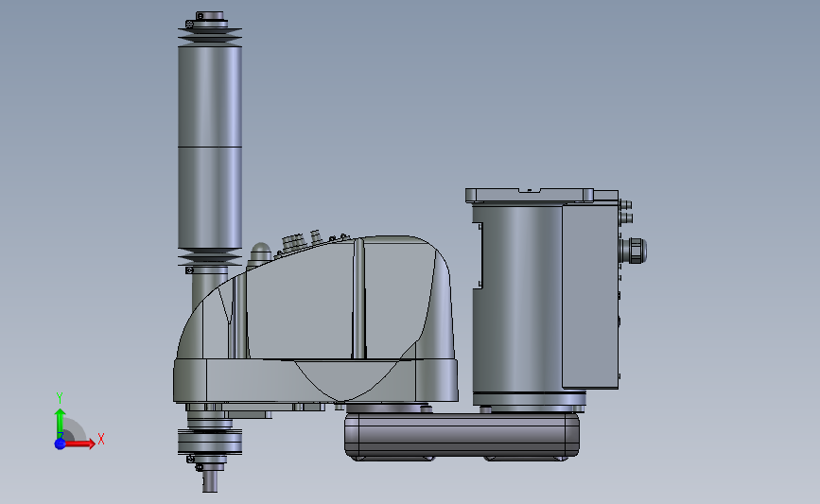The height and width of the screenshot is (504, 820).
Task: Select the top mounting flange plate of the base
Action: coord(530,196)
